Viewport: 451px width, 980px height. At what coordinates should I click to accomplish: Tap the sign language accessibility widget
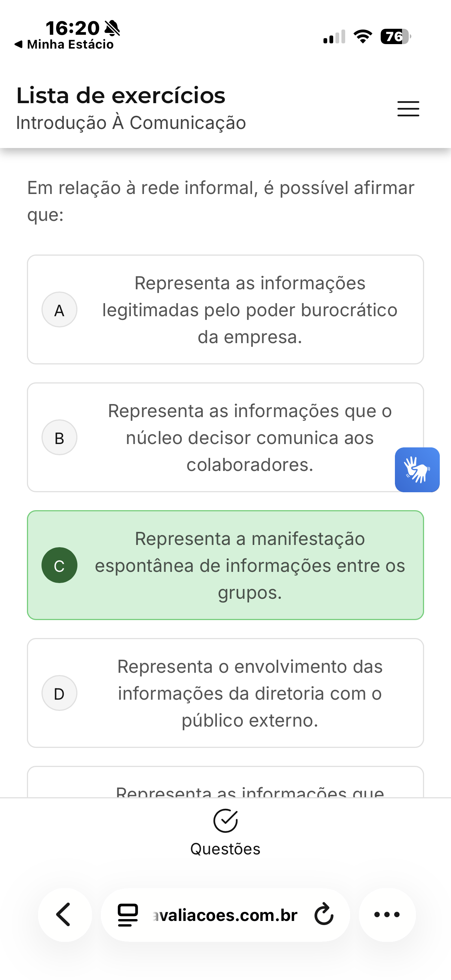click(x=417, y=469)
